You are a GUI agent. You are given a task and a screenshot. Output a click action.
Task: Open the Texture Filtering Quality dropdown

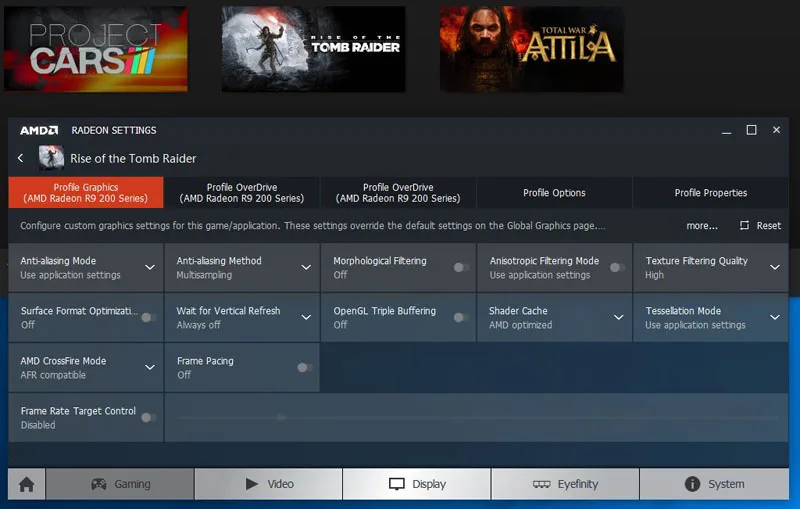click(x=775, y=267)
